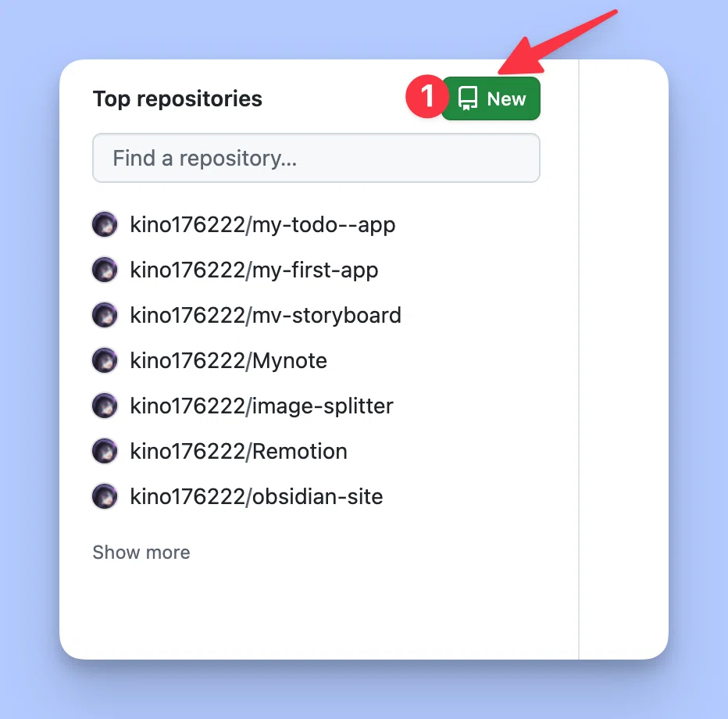Click the avatar beside Remotion

pos(105,451)
